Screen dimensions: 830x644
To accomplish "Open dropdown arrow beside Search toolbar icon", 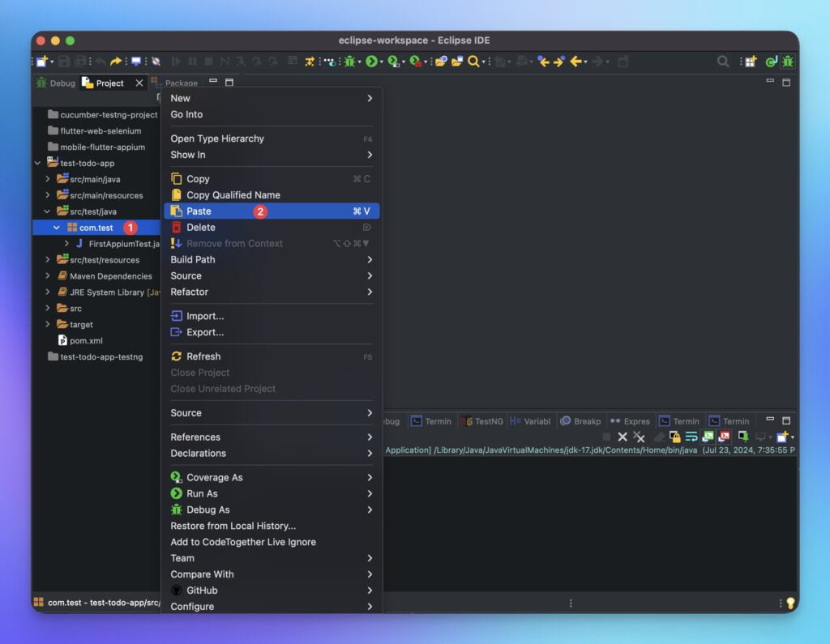I will [x=483, y=62].
